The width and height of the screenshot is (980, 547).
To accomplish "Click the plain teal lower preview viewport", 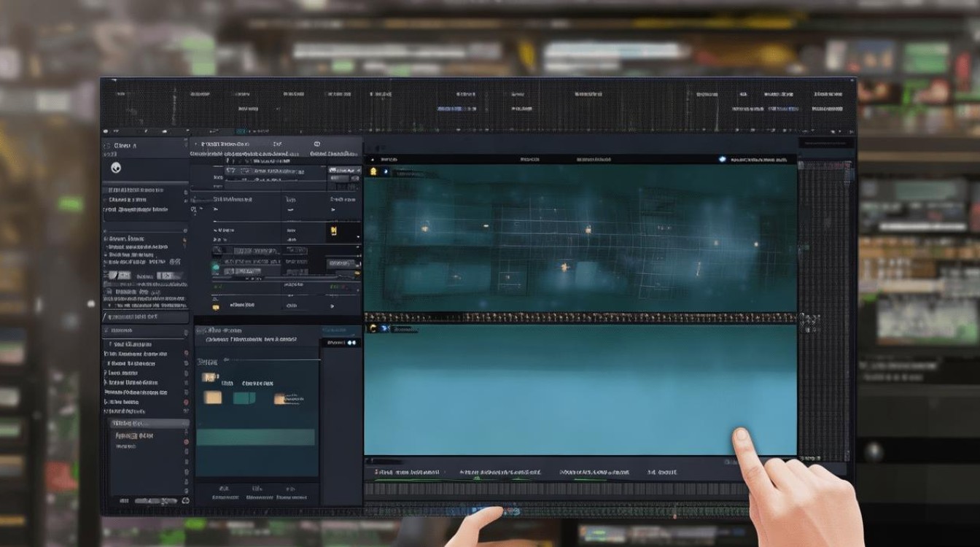I will pos(580,389).
